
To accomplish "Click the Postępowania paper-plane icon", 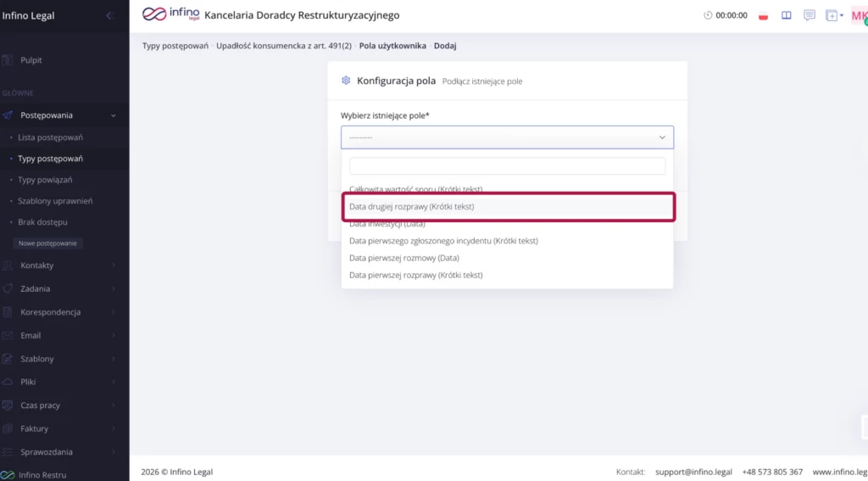I will (x=7, y=115).
